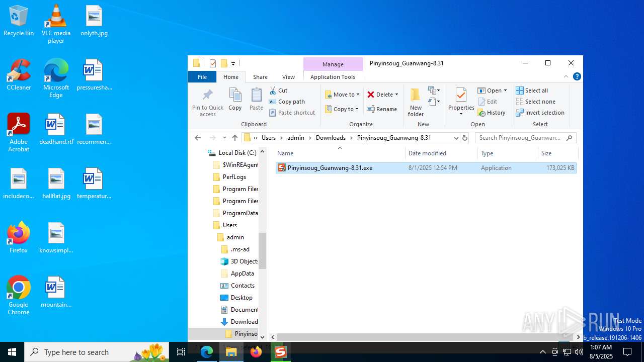644x362 pixels.
Task: Click Paste shortcut in ribbon
Action: [292, 113]
